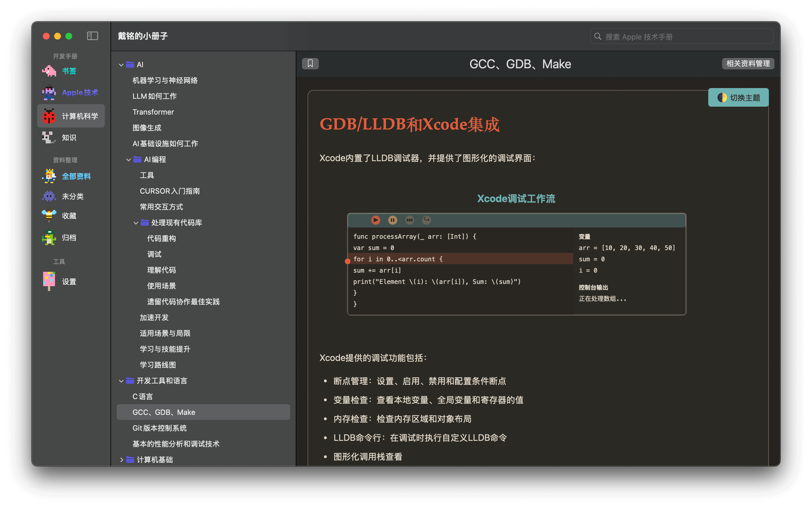Screen dimensions: 812x508
Task: Toggle the sidebar visibility icon
Action: (x=92, y=36)
